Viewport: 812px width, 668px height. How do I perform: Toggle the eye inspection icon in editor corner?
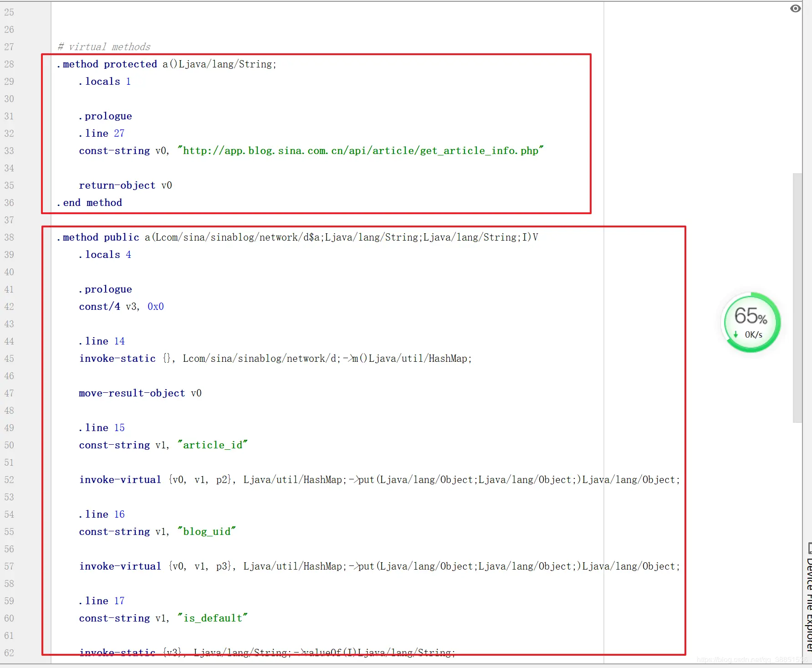(795, 9)
